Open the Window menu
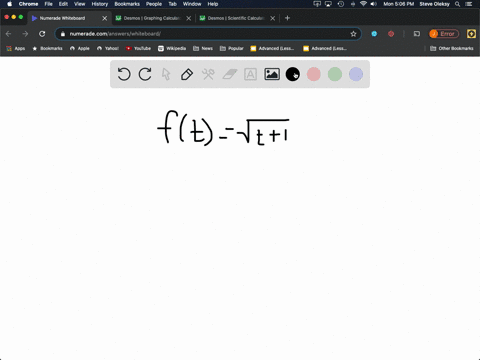Viewport: 480px width, 360px height. 192,4
